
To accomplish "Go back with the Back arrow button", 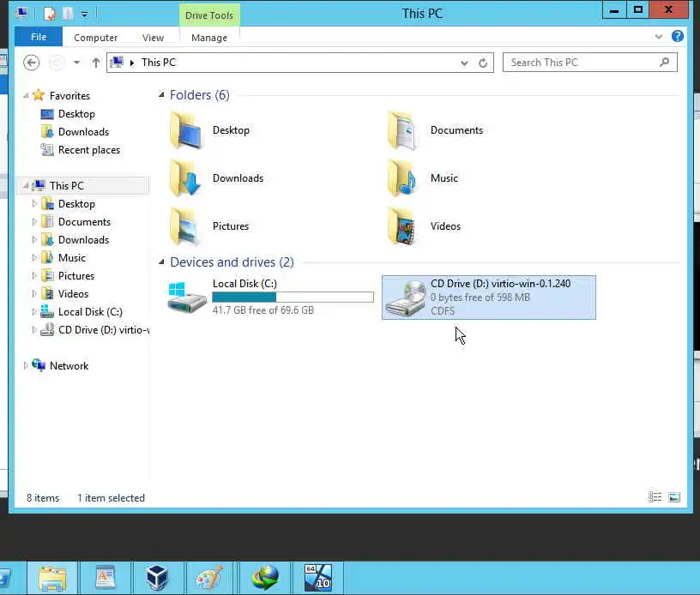I will coord(31,63).
